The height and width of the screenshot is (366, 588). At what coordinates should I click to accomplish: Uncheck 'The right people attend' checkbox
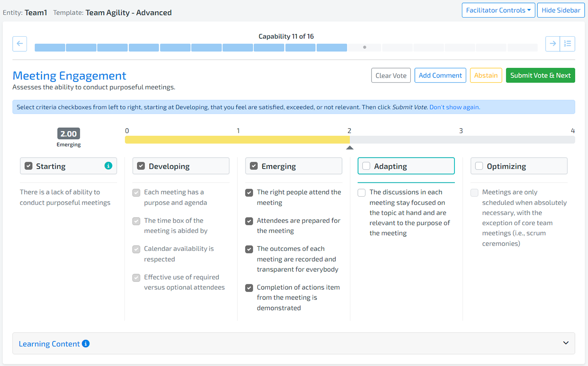[x=249, y=193]
